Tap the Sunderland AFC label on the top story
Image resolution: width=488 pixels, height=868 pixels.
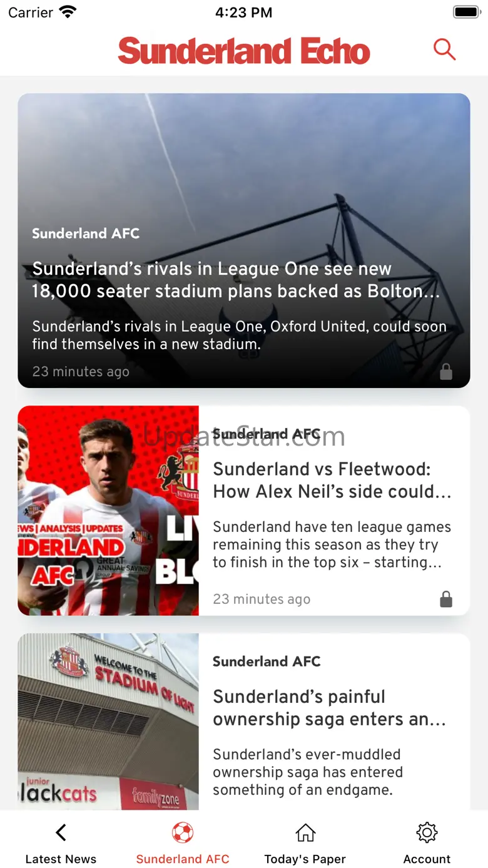(86, 233)
